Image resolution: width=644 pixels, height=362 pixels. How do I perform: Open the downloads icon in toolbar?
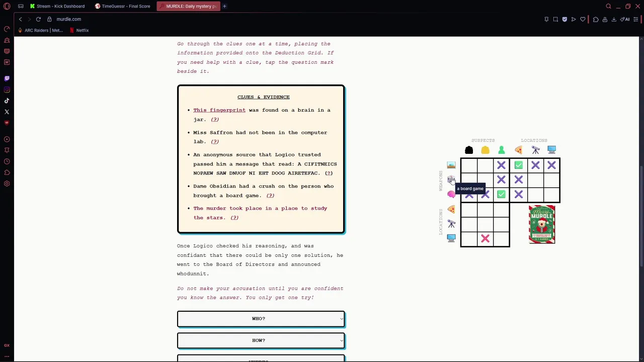[614, 19]
